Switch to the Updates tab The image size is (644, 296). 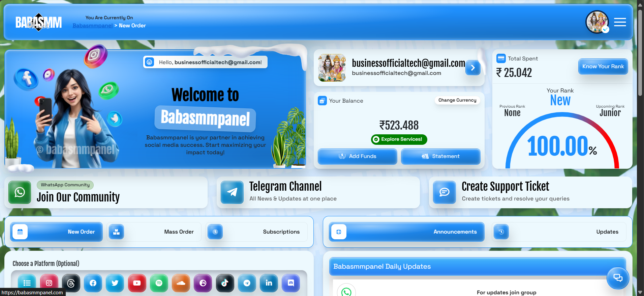[559, 232]
